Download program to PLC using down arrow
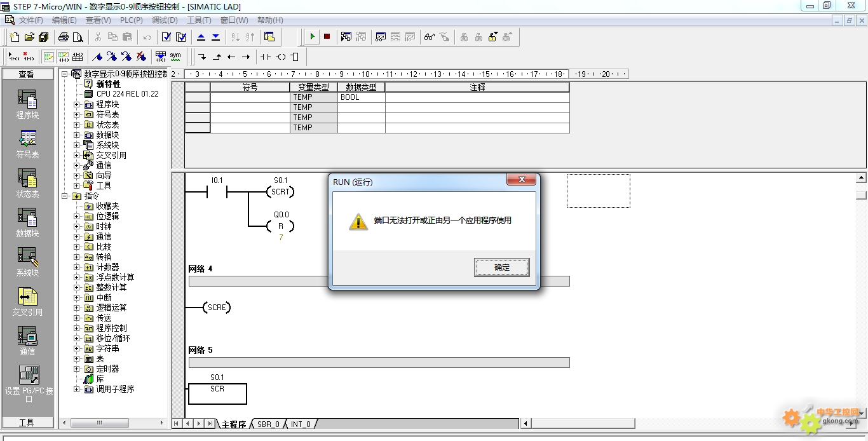This screenshot has width=868, height=441. pyautogui.click(x=216, y=37)
